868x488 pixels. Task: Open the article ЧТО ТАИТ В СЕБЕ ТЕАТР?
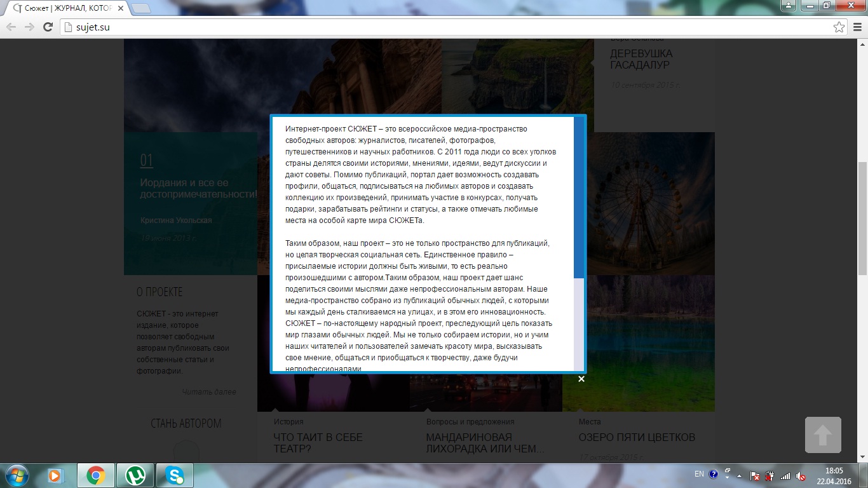pos(318,444)
